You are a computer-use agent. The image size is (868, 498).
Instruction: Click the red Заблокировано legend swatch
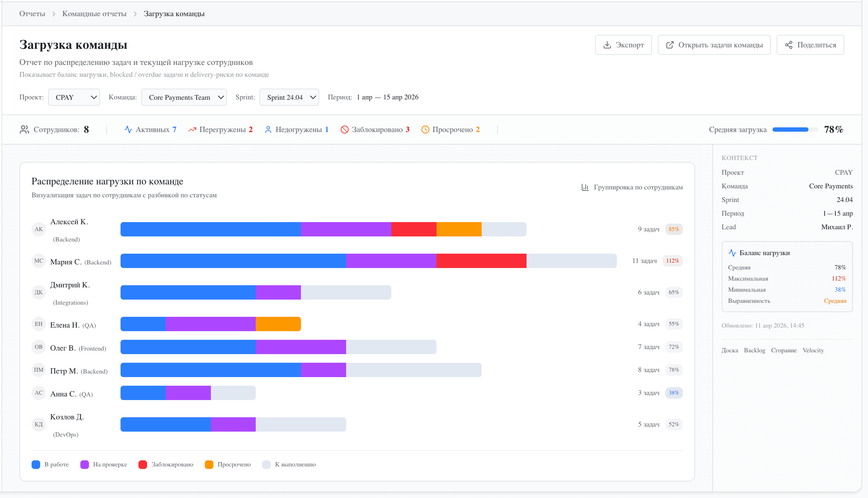tap(143, 465)
